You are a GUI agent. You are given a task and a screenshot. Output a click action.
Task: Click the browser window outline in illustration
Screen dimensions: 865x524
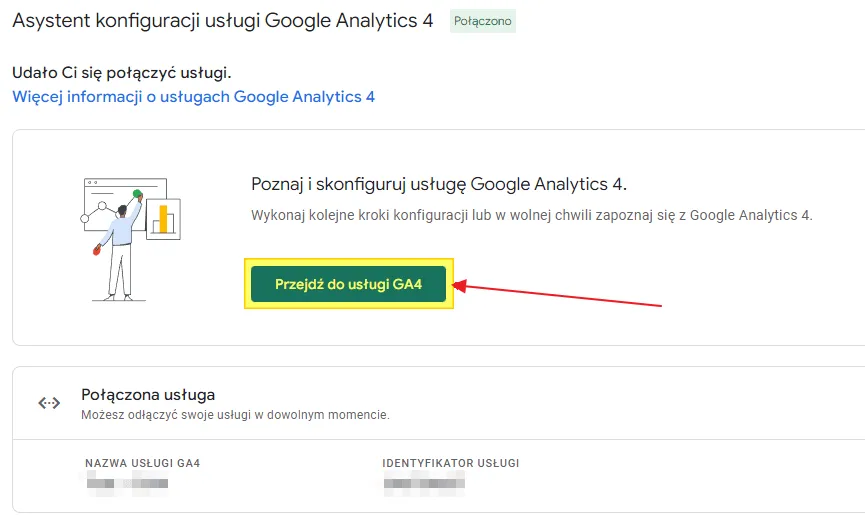(125, 204)
